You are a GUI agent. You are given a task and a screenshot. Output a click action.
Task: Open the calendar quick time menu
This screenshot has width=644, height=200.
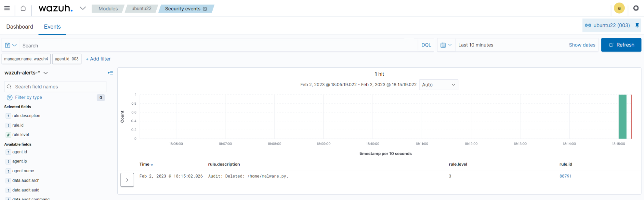coord(446,45)
